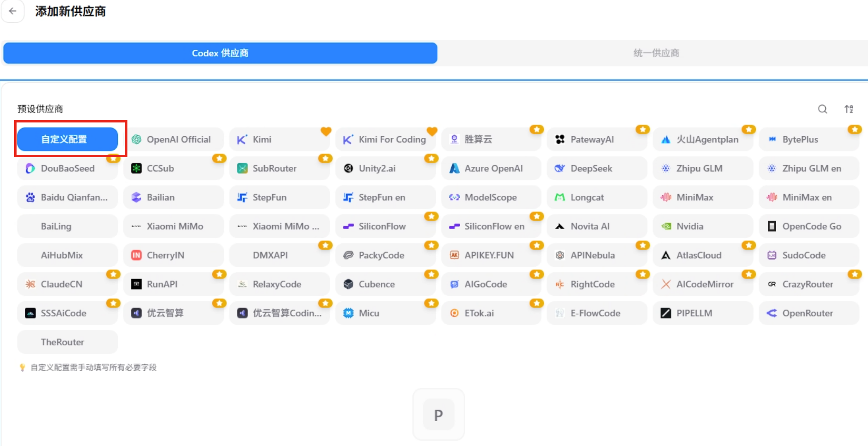Click the ModelScope icon
The height and width of the screenshot is (446, 868).
tap(454, 197)
